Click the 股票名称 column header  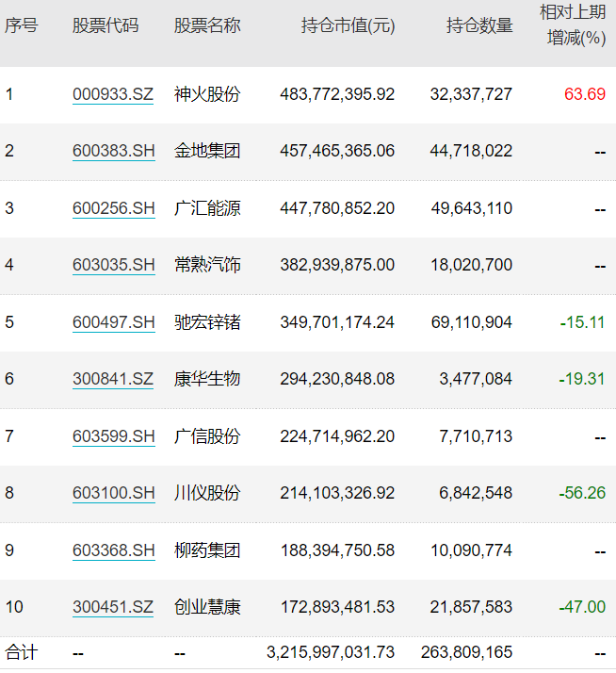click(207, 25)
